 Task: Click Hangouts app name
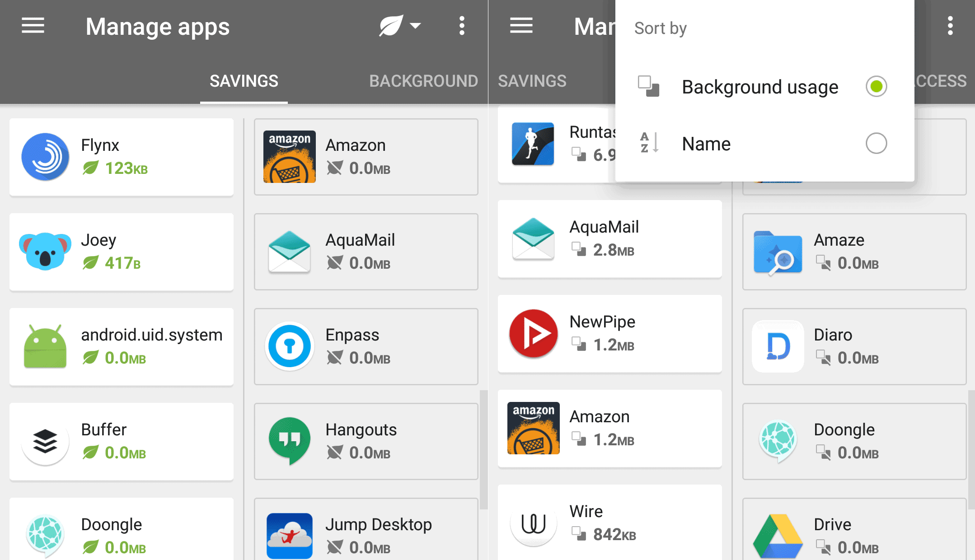[361, 430]
